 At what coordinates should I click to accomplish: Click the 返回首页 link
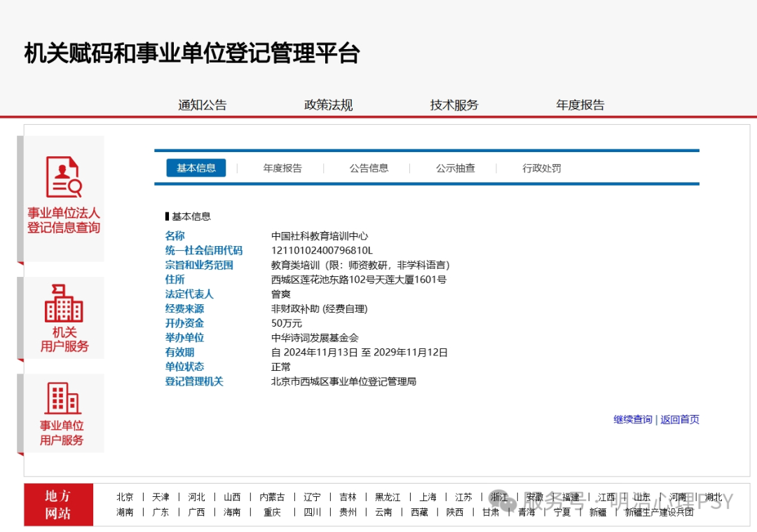680,419
